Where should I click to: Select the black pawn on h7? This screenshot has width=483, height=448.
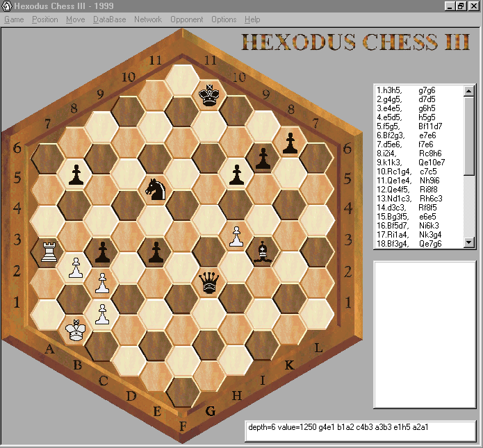tap(236, 174)
